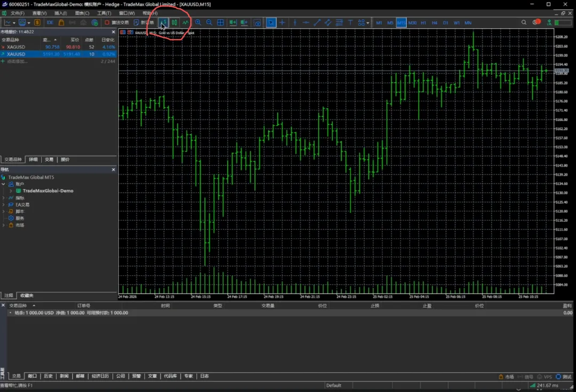
Task: Click the chart screenshot camera icon
Action: 258,22
